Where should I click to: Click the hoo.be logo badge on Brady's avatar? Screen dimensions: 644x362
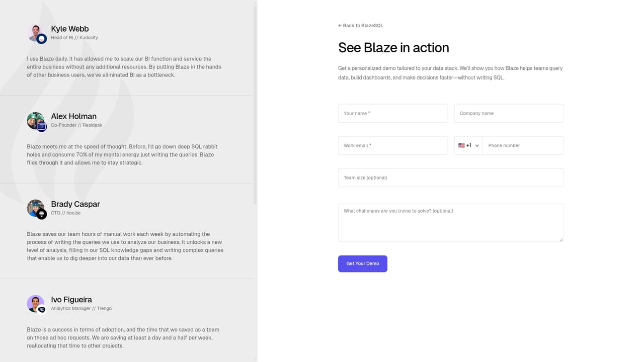click(x=42, y=214)
